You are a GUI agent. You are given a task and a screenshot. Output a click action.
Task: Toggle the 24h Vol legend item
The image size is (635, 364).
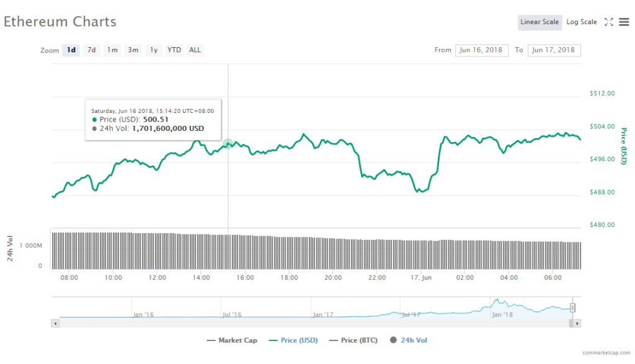coord(409,340)
